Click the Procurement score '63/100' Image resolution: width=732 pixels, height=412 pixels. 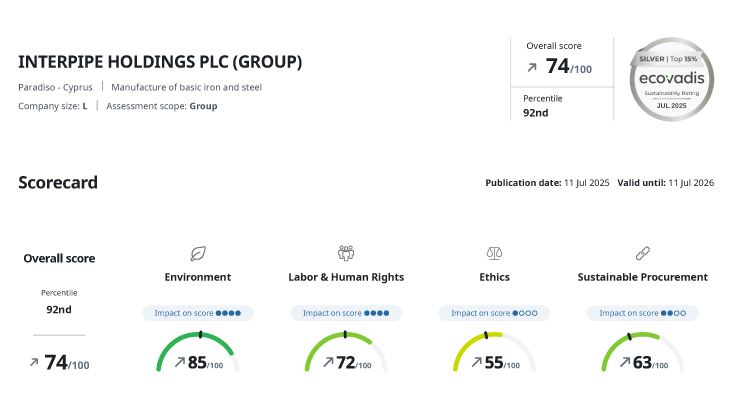pos(650,363)
